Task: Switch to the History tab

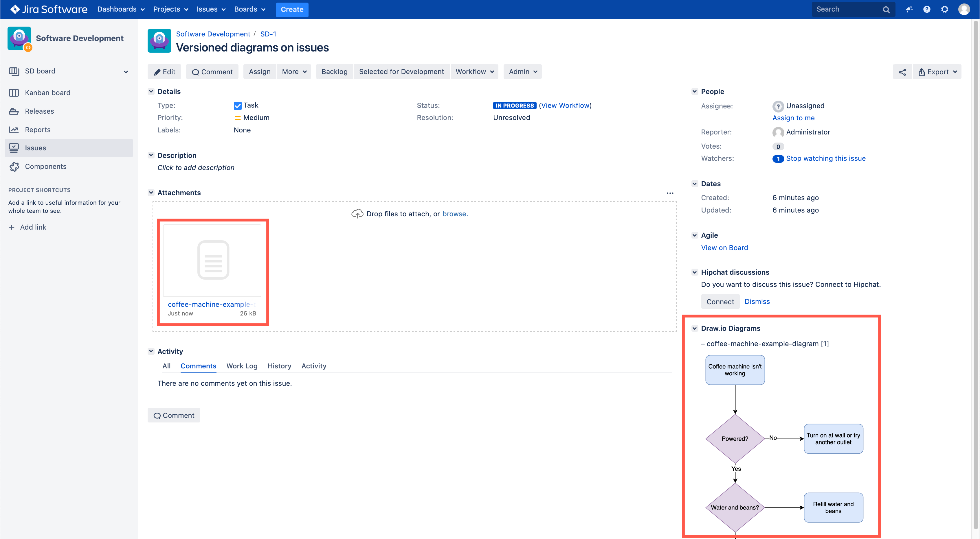Action: point(279,366)
